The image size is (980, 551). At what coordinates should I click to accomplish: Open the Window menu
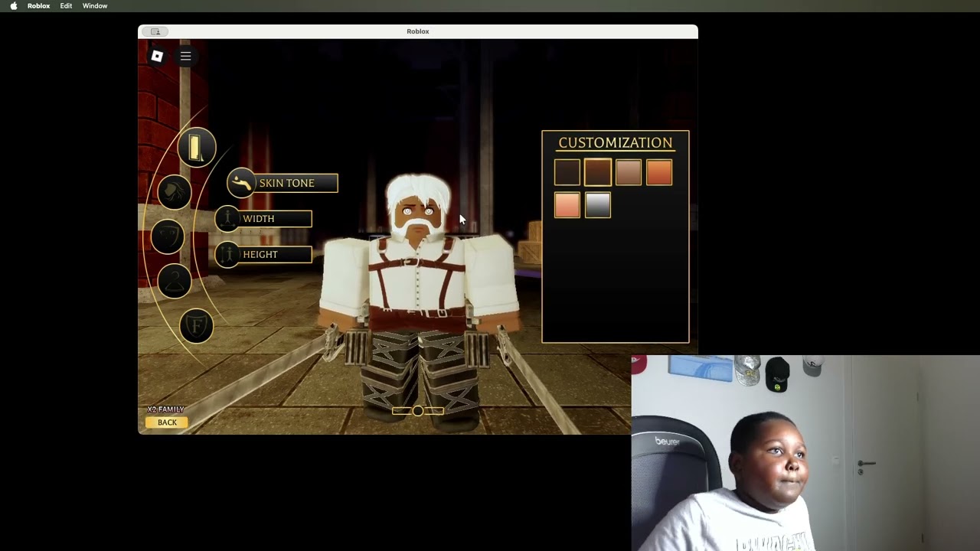click(x=95, y=6)
